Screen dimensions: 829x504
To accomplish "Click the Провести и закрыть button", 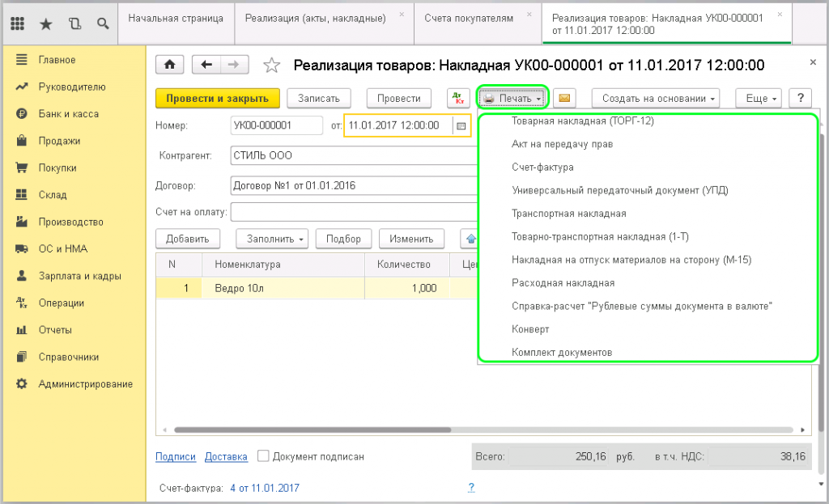I will (x=217, y=98).
